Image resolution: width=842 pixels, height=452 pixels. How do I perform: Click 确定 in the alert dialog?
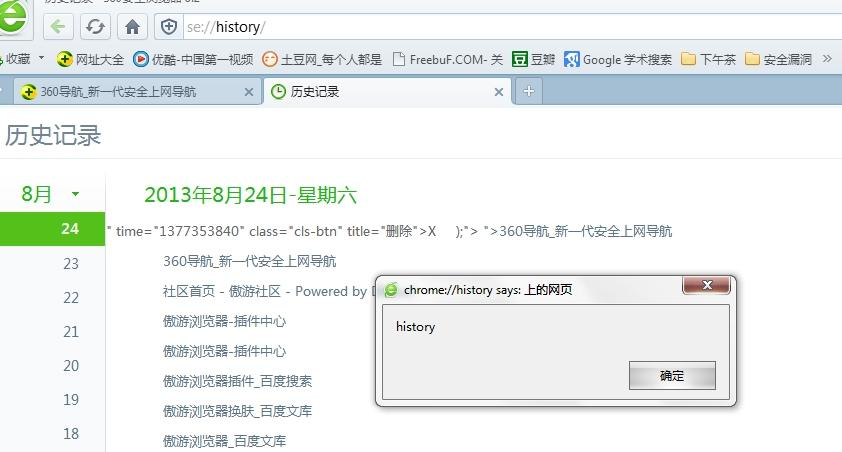(x=672, y=375)
